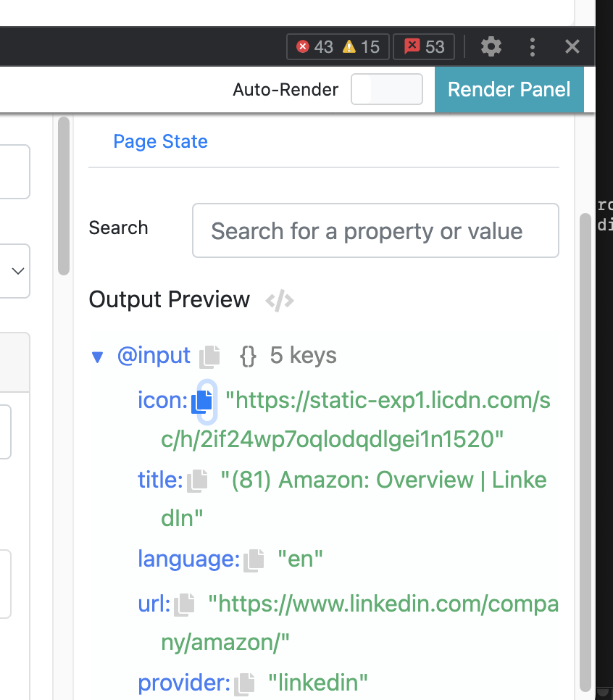Viewport: 613px width, 700px height.
Task: Collapse the @input tree node
Action: tap(97, 357)
